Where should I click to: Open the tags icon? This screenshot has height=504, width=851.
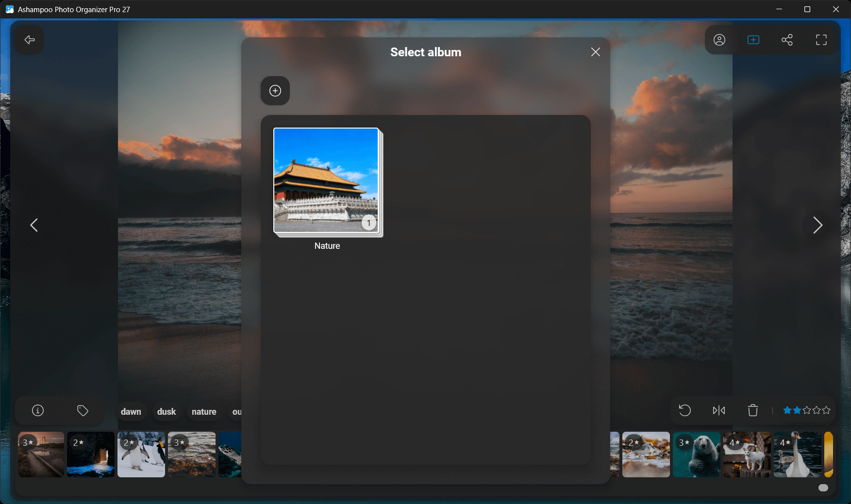pos(83,411)
